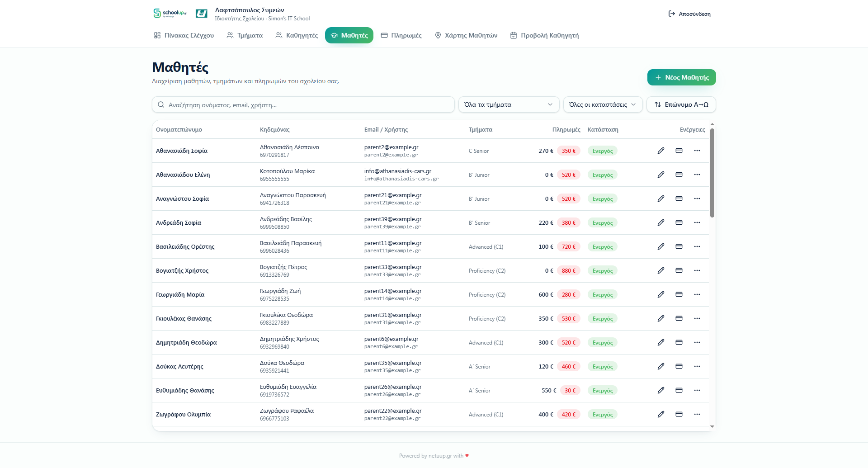This screenshot has height=468, width=868.
Task: Open the Πληρωμές tab
Action: point(401,35)
